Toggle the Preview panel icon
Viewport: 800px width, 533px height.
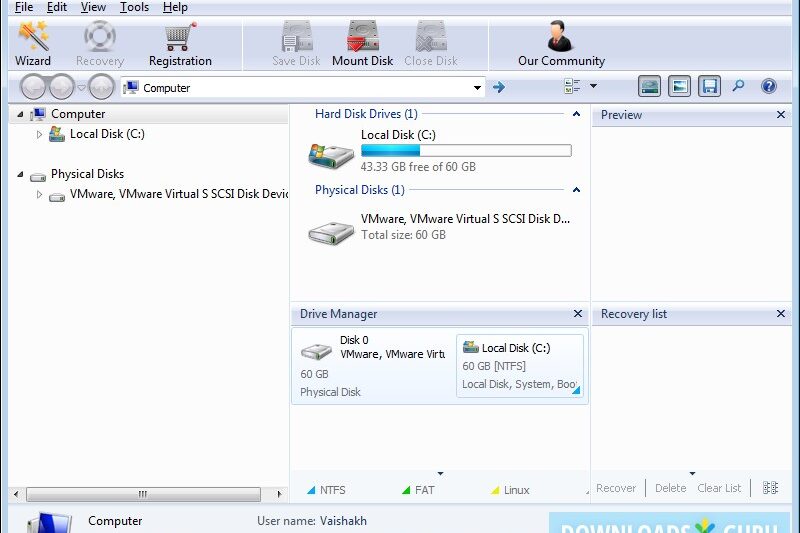679,86
